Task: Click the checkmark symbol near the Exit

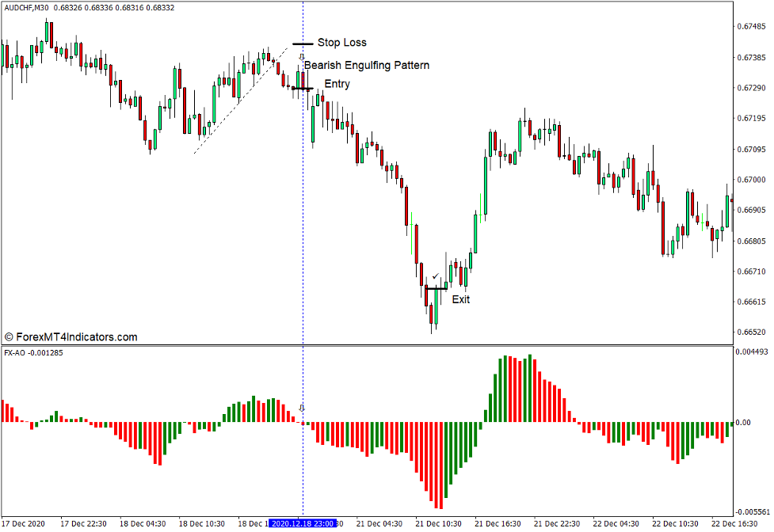Action: (435, 276)
